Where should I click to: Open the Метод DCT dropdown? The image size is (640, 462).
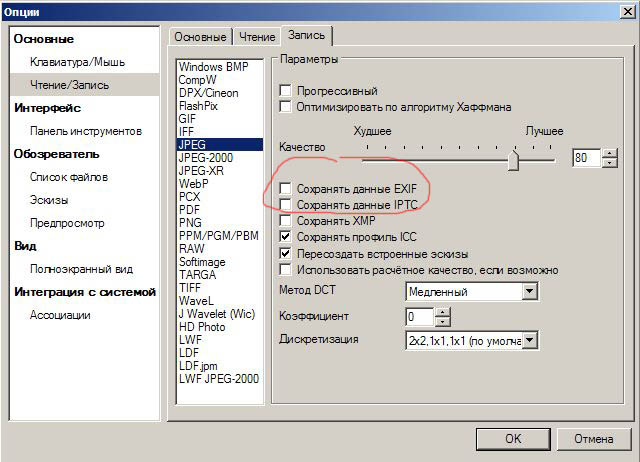tap(530, 292)
